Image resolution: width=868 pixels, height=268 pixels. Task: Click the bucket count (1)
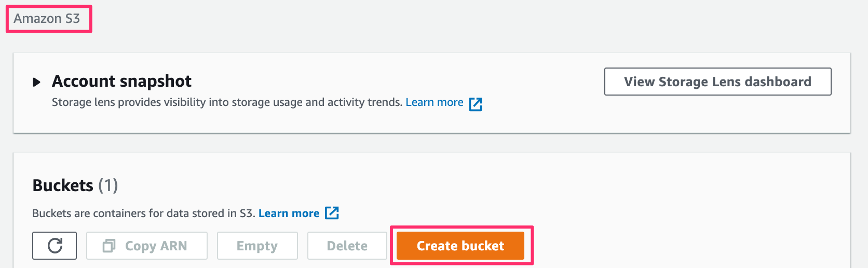point(108,185)
